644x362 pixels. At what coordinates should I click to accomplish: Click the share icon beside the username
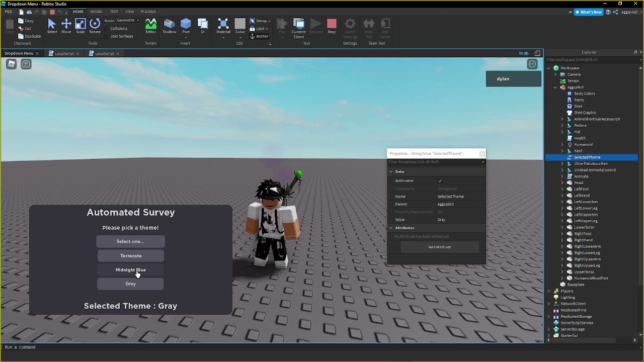[615, 12]
